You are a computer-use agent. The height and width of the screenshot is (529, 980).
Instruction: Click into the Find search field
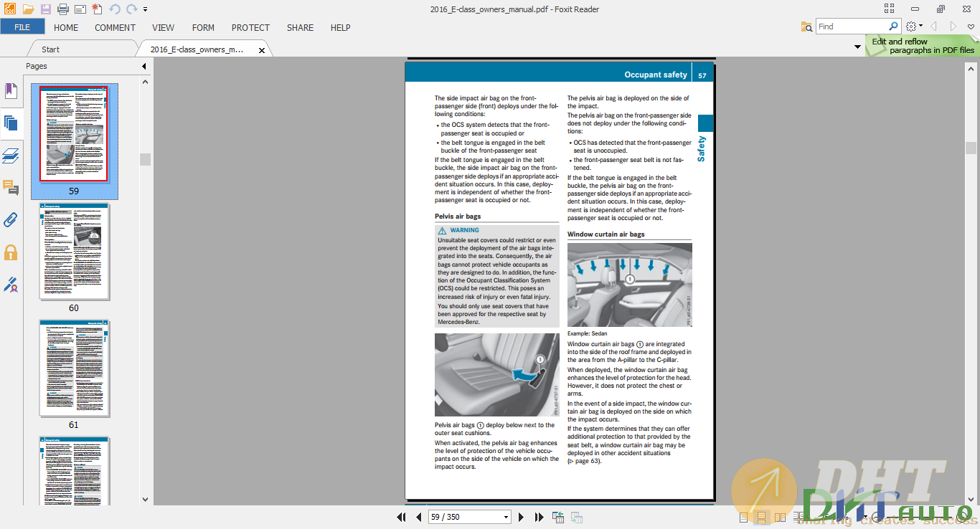(852, 27)
